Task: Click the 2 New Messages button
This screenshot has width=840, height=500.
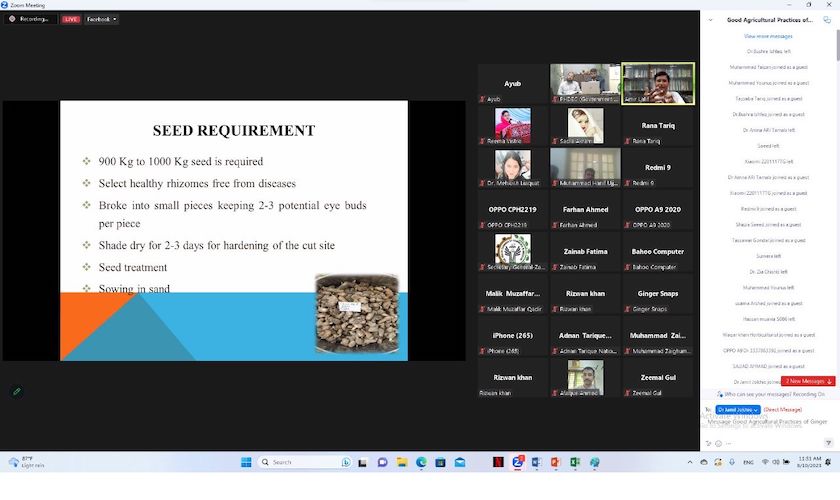Action: pos(808,381)
